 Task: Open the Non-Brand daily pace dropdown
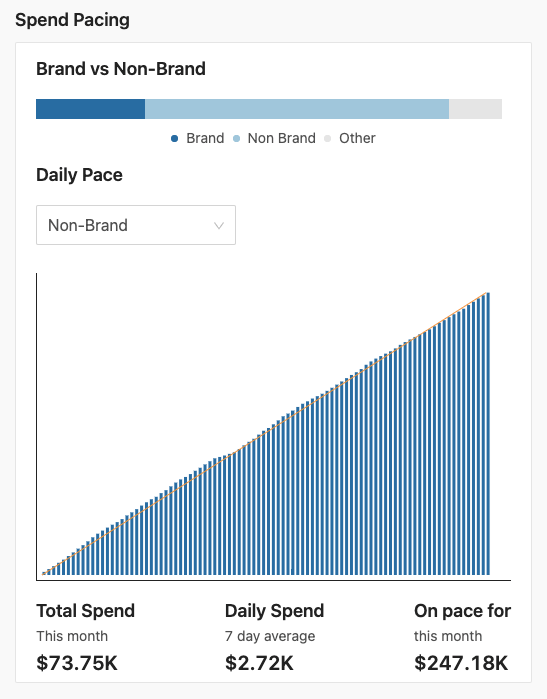(x=136, y=225)
